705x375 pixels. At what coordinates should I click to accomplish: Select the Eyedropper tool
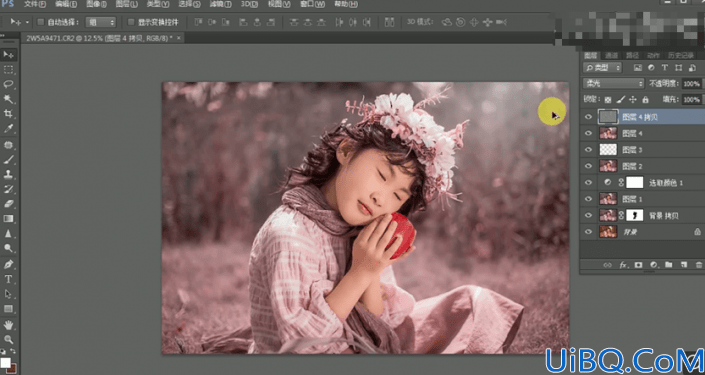(x=8, y=129)
